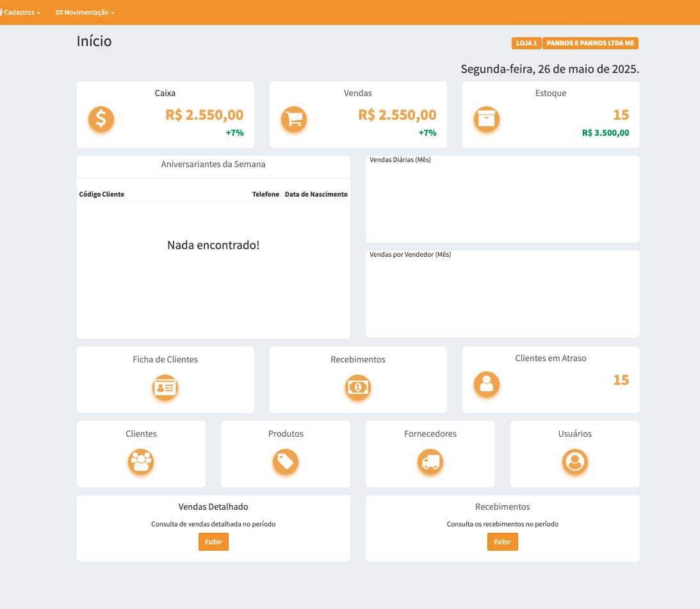Click Exibir under Recebimentos report
700x609 pixels.
click(x=503, y=542)
